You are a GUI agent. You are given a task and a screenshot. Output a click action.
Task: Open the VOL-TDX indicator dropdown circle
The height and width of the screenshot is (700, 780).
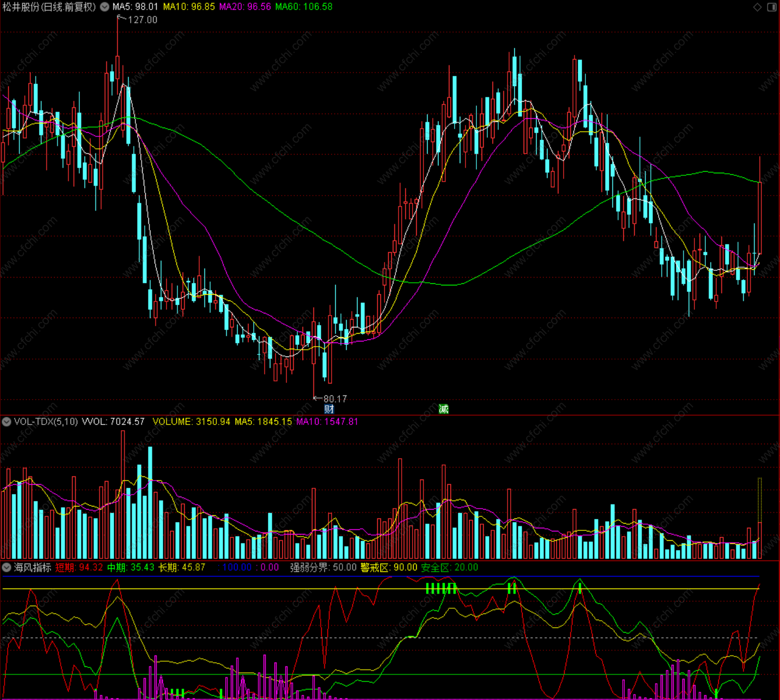point(6,422)
